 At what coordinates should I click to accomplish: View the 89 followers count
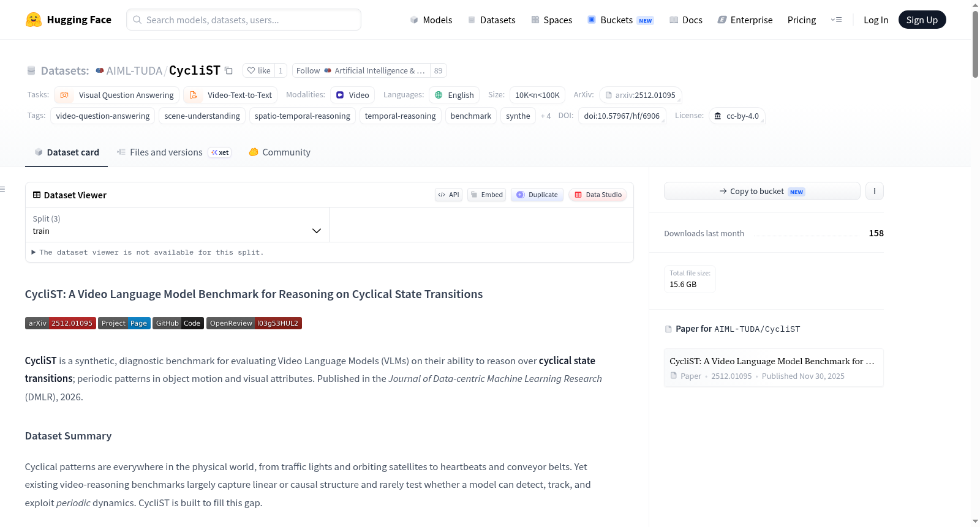[x=438, y=70]
